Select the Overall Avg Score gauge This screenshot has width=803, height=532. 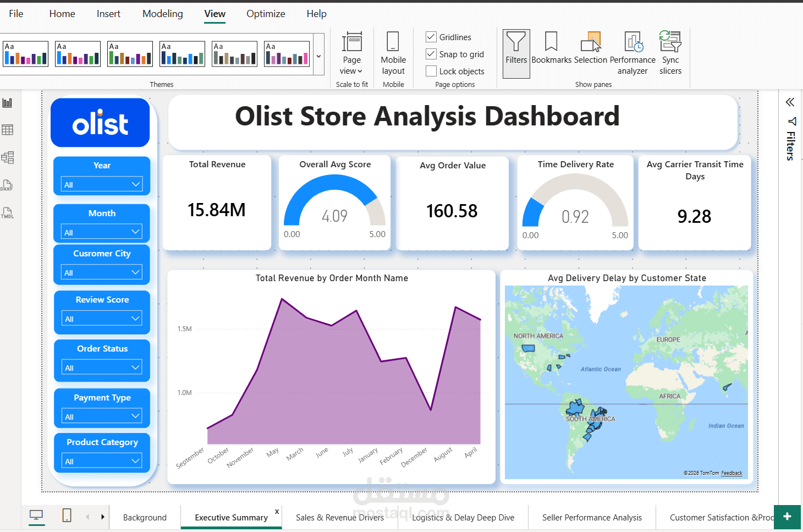(334, 202)
